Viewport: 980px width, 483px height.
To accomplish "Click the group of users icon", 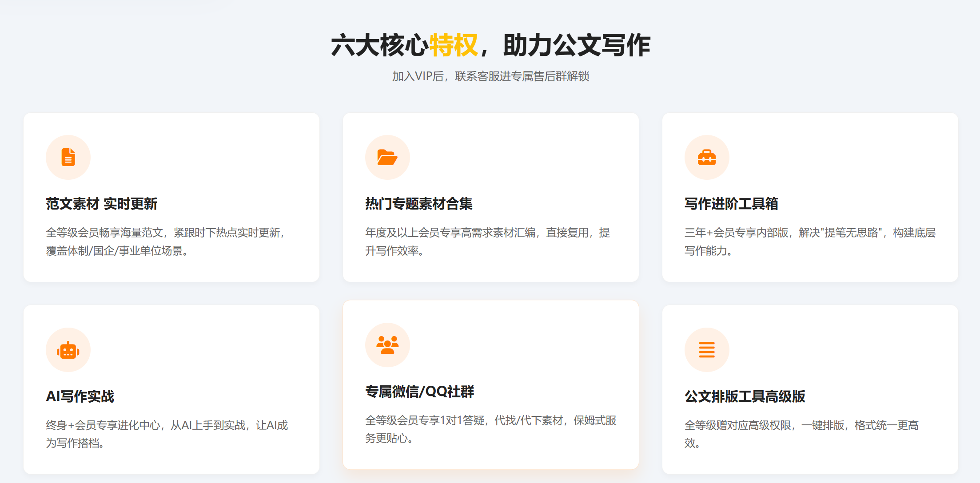I will 387,345.
